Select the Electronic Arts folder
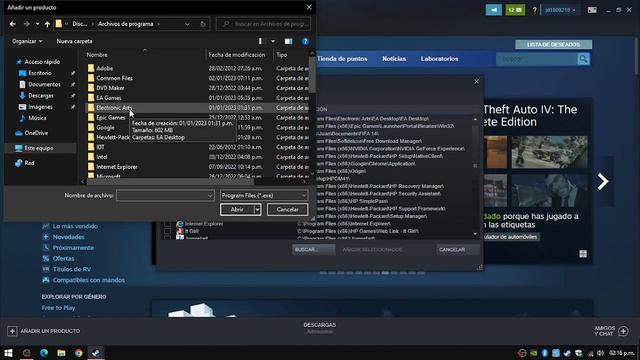Viewport: 640px width, 360px height. point(114,108)
